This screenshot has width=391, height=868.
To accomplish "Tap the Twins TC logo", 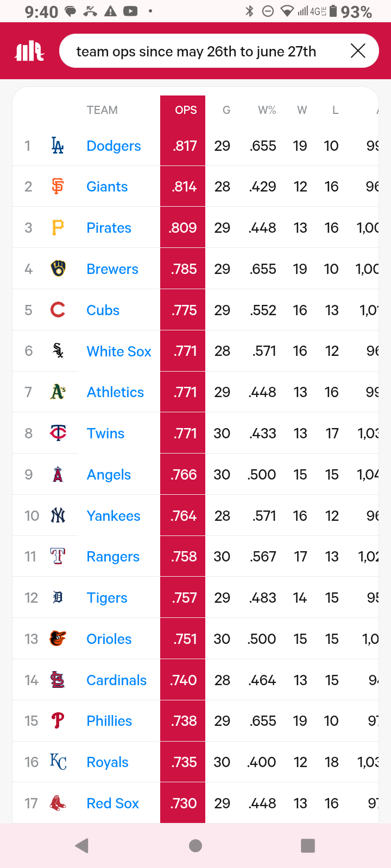I will [x=58, y=433].
